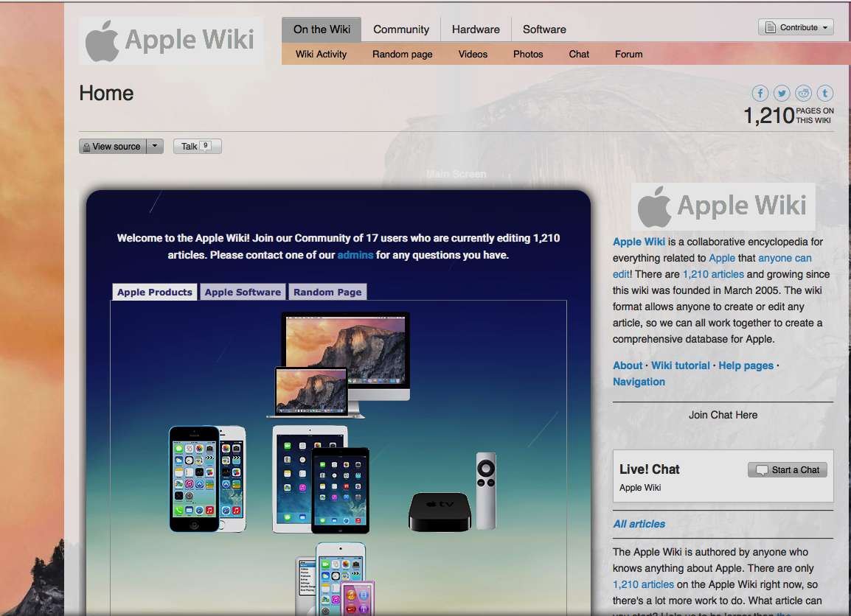Open the Forum subnav link
Image resolution: width=851 pixels, height=616 pixels.
click(628, 55)
